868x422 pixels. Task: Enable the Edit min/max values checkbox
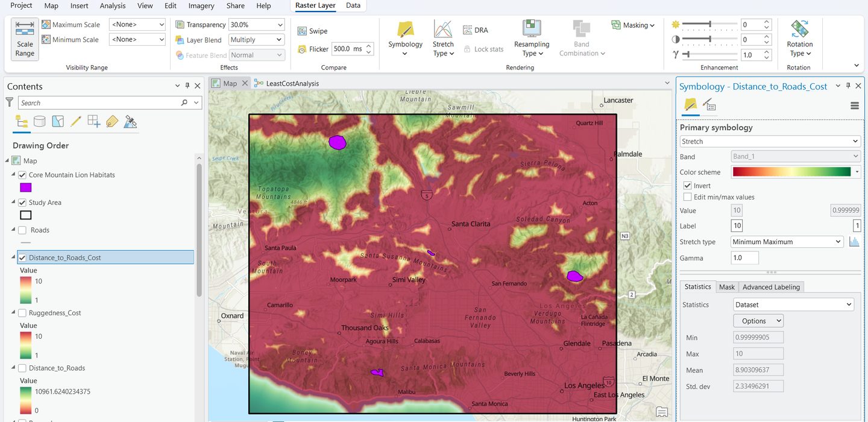coord(688,197)
